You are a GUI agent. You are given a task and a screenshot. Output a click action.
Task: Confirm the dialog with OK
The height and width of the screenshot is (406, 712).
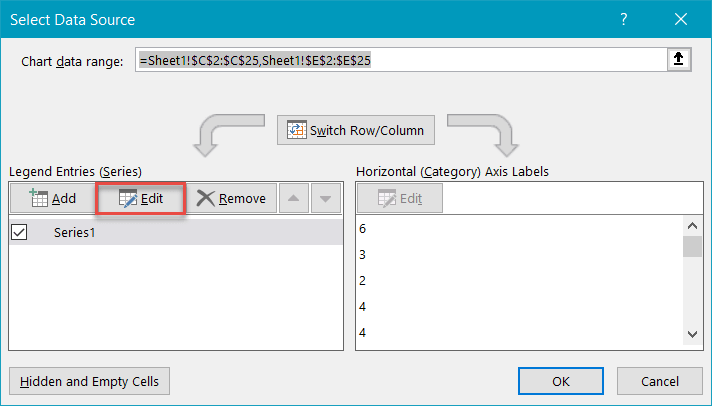[x=561, y=380]
